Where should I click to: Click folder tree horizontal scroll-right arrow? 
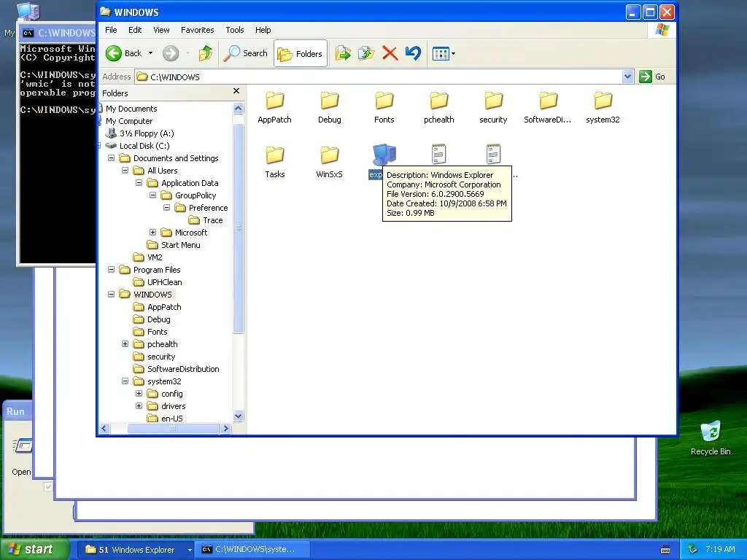tap(226, 429)
